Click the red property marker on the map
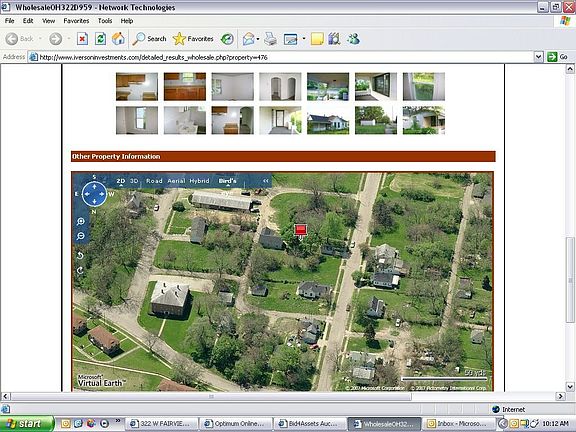 pos(300,230)
